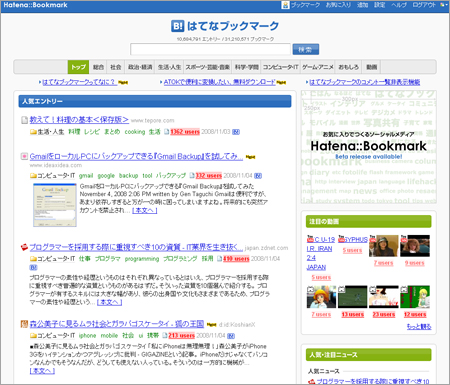Click B! add icon under プログラマー entry tags
This screenshot has width=450, height=385.
33,267
